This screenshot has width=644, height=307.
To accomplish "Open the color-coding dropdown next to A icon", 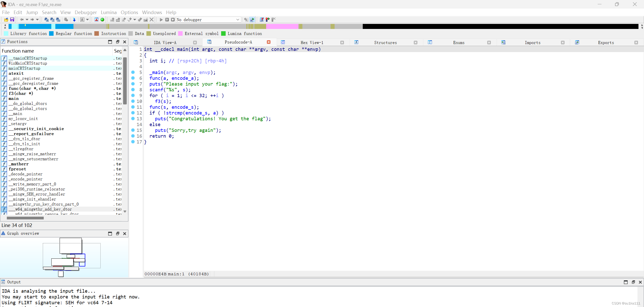I will (87, 19).
